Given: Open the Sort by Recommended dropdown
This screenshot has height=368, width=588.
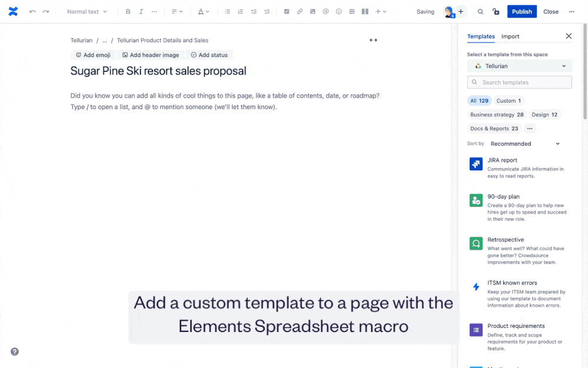Looking at the screenshot, I should (521, 143).
